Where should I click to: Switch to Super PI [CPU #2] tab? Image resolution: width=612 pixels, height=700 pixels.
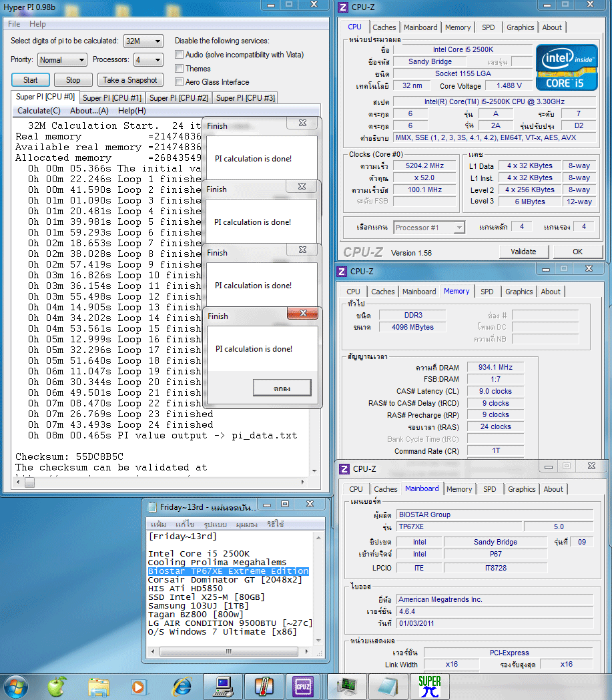click(179, 98)
